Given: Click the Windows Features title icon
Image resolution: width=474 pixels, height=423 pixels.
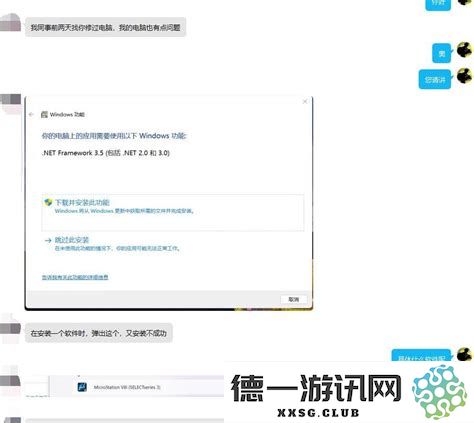Looking at the screenshot, I should (44, 115).
